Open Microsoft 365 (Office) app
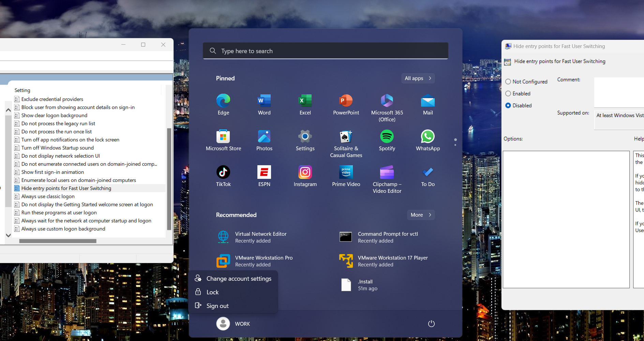Image resolution: width=644 pixels, height=341 pixels. pyautogui.click(x=387, y=108)
